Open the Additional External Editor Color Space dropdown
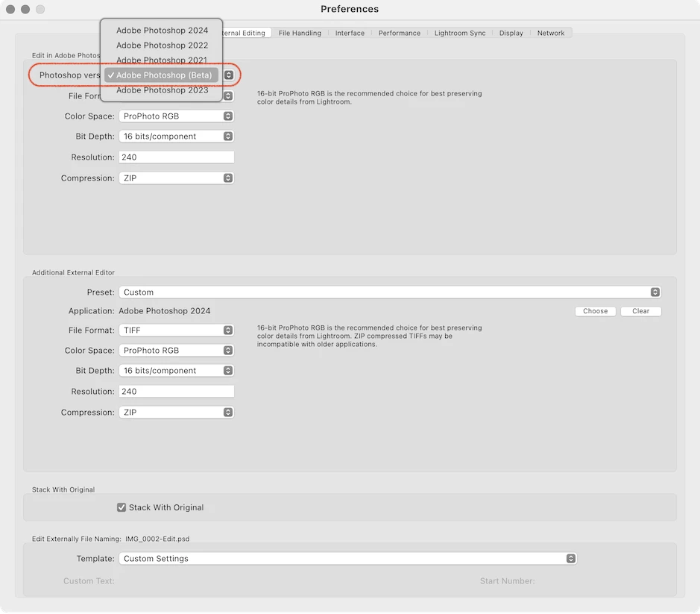Image resolution: width=700 pixels, height=614 pixels. click(x=177, y=351)
